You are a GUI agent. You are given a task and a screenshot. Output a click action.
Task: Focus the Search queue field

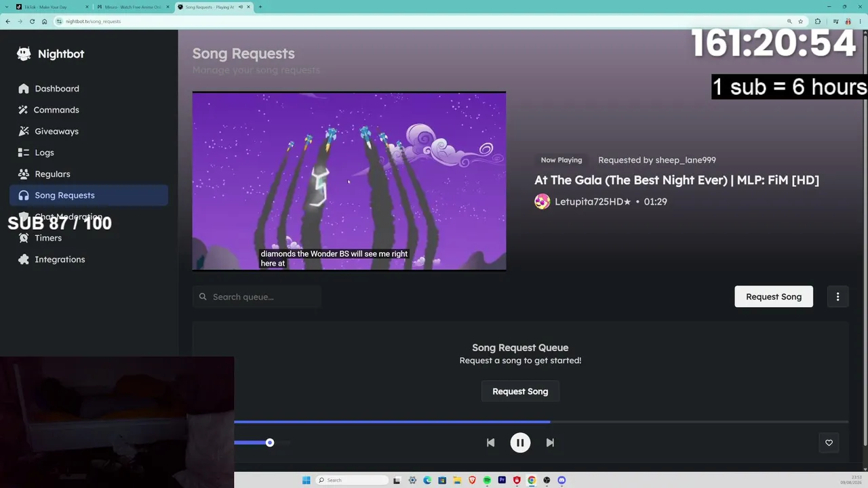tap(257, 297)
